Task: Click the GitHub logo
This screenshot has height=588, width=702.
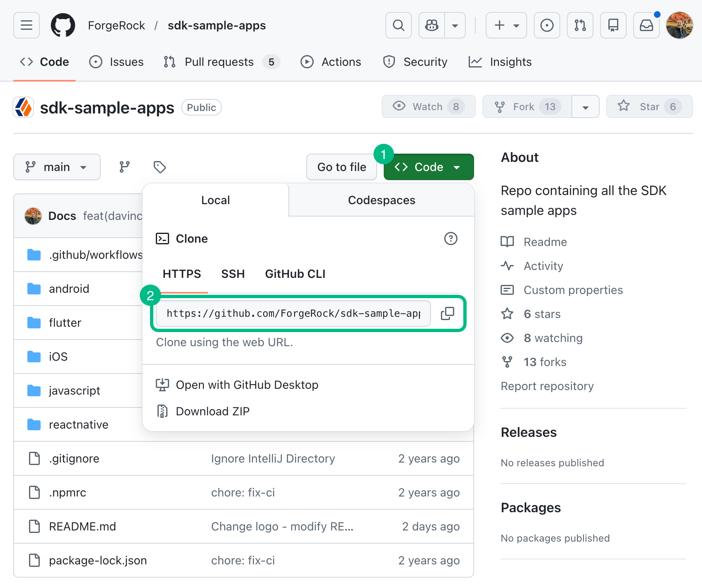Action: click(63, 25)
